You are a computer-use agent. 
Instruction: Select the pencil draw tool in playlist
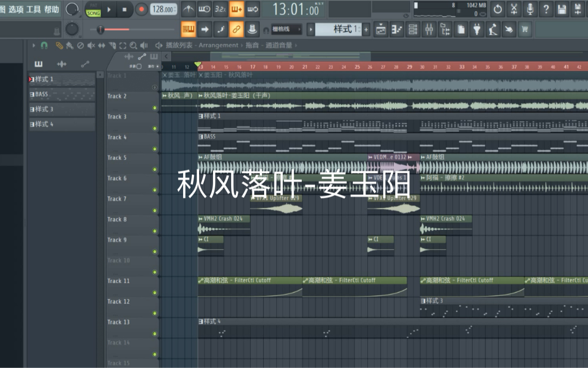point(59,45)
